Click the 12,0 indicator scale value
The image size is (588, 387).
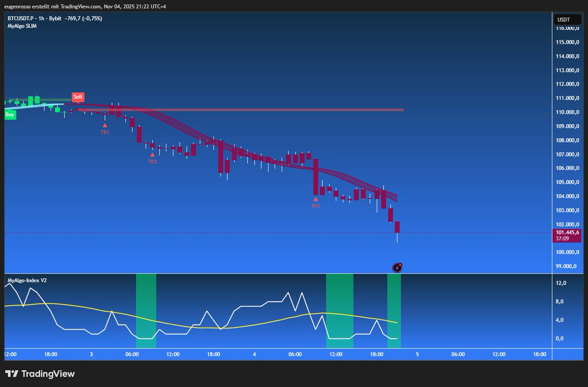pos(561,283)
